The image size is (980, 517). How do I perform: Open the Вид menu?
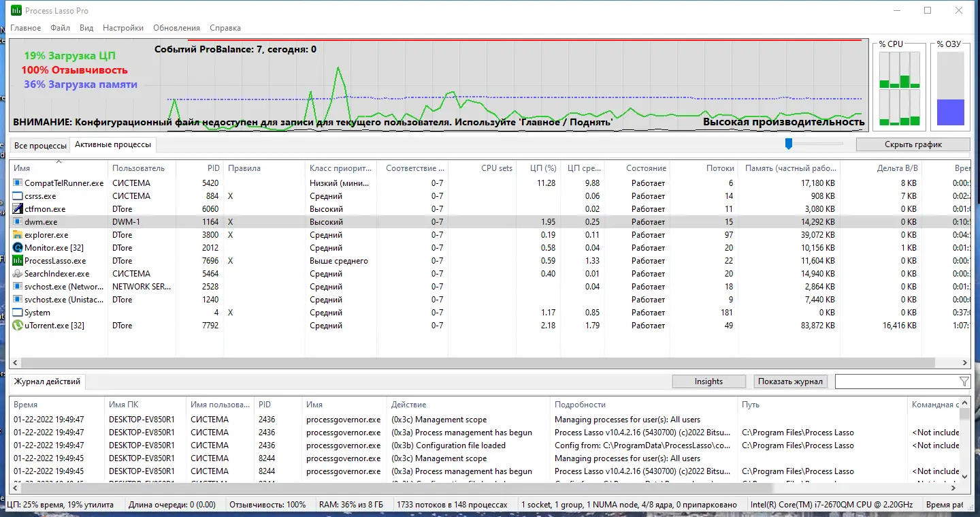[86, 28]
